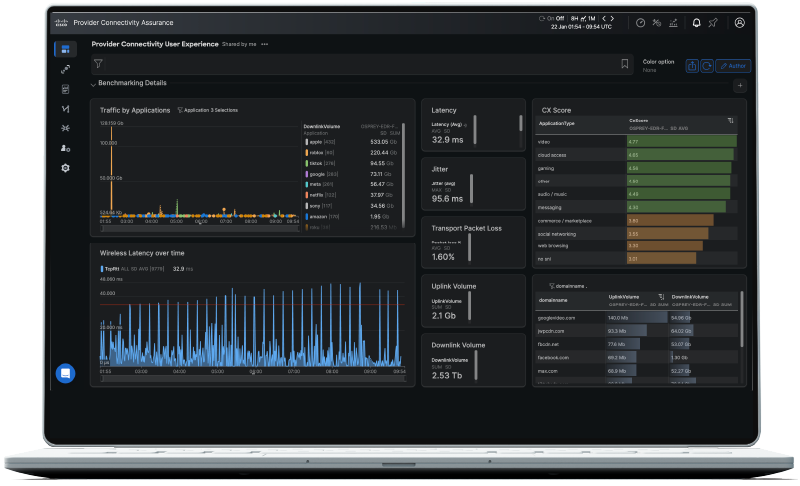The image size is (800, 486).
Task: Select the 8H time range option
Action: 575,18
